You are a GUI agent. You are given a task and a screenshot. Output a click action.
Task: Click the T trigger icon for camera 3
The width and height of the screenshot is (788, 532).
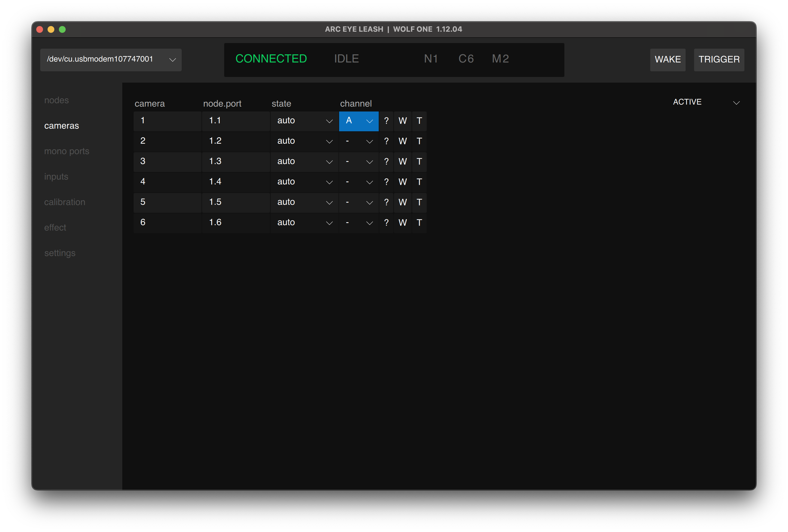point(419,162)
